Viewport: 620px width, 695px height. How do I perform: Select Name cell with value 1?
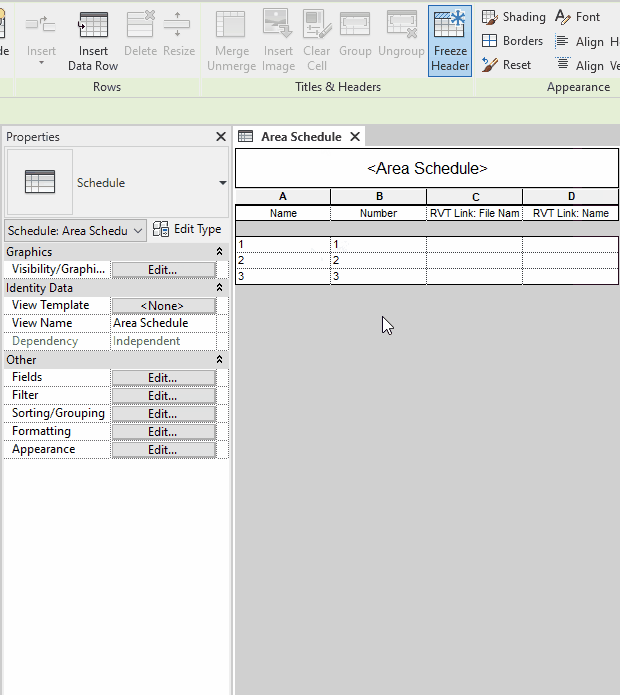pyautogui.click(x=283, y=244)
